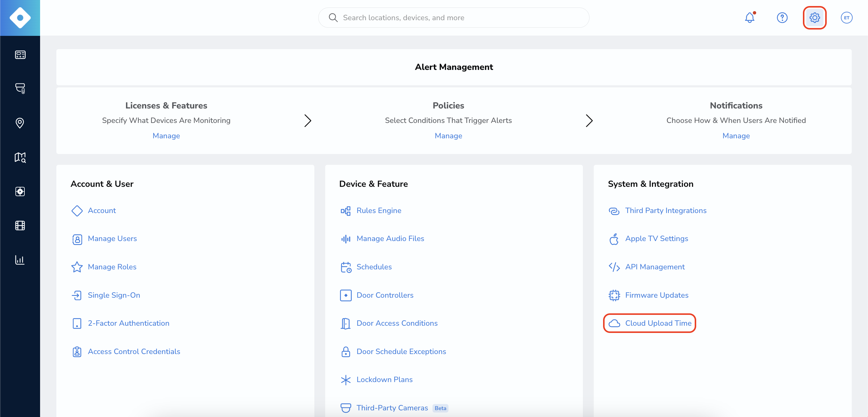Image resolution: width=868 pixels, height=417 pixels.
Task: Click Manage under Notifications
Action: 736,136
